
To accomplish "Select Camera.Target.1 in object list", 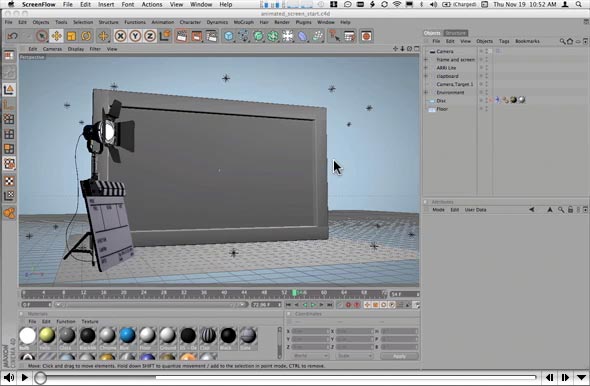I will [455, 84].
